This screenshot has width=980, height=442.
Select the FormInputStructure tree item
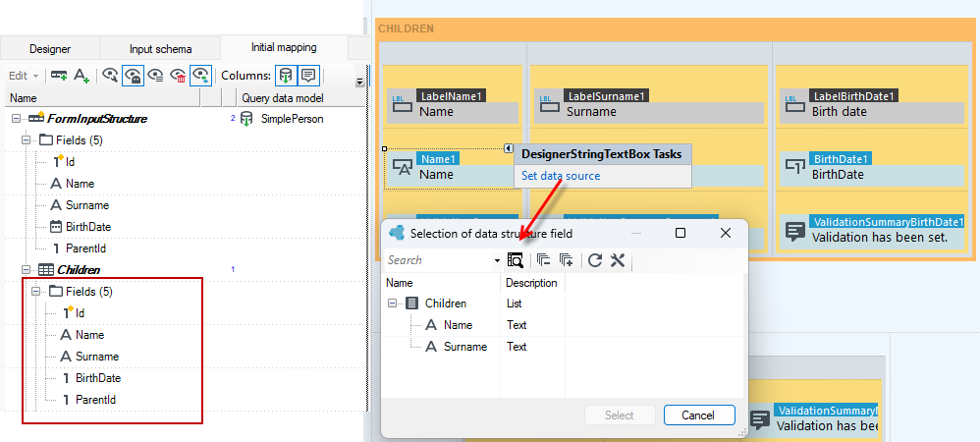[x=97, y=119]
